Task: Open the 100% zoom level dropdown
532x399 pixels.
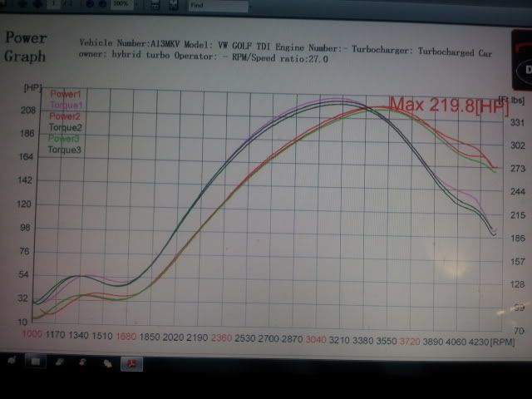Action: (x=125, y=4)
